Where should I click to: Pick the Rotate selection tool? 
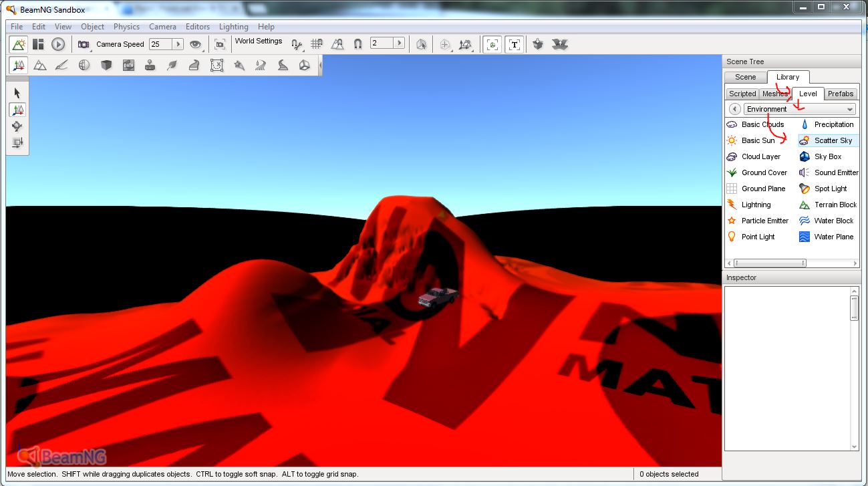coord(17,126)
